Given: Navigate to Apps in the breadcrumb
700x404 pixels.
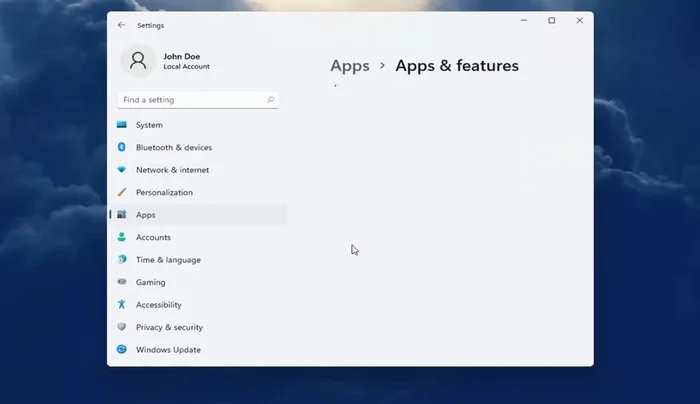Looking at the screenshot, I should coord(350,66).
